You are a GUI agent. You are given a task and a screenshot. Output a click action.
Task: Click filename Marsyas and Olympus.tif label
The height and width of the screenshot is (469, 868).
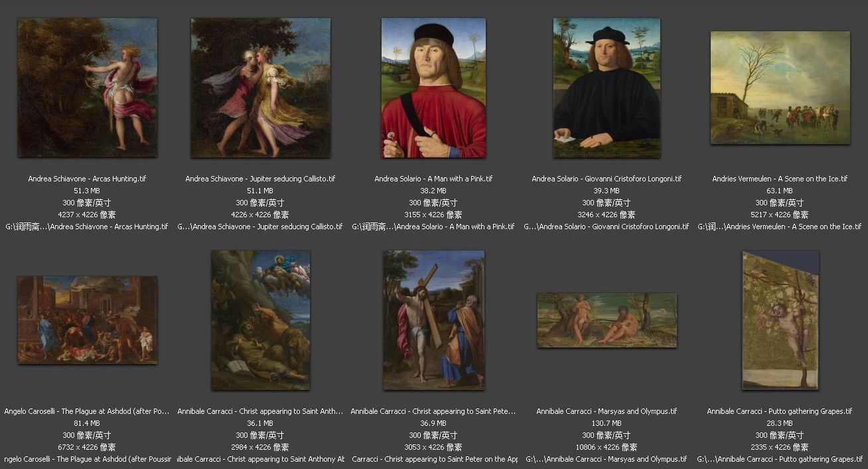pos(607,411)
